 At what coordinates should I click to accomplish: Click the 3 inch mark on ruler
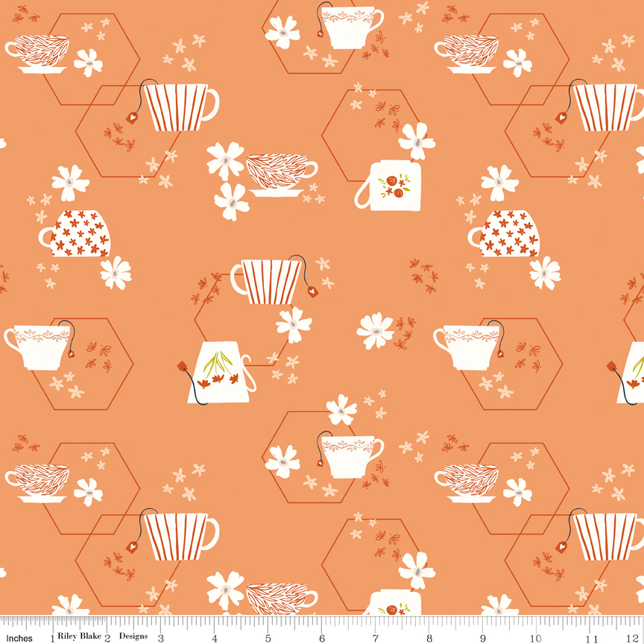coord(161,637)
